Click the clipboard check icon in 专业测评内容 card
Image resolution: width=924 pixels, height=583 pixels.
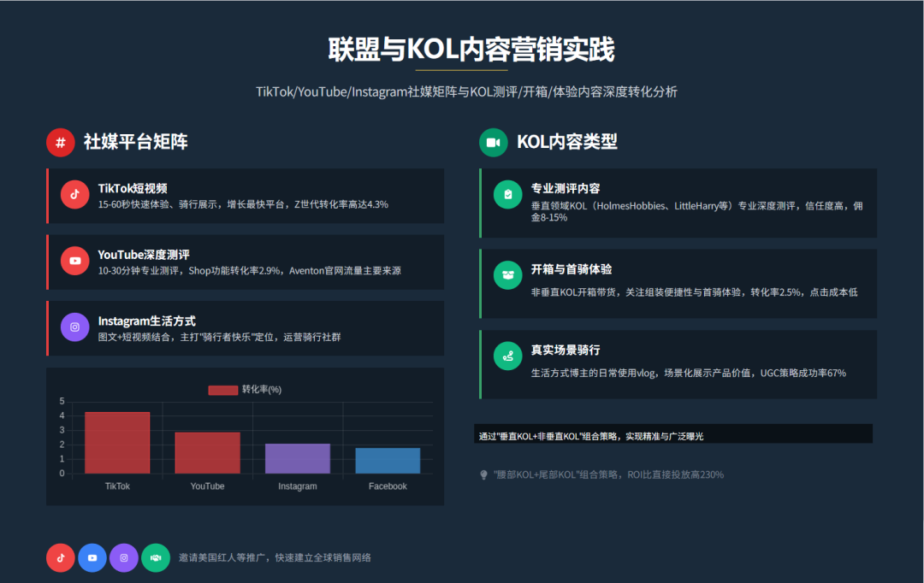click(508, 194)
